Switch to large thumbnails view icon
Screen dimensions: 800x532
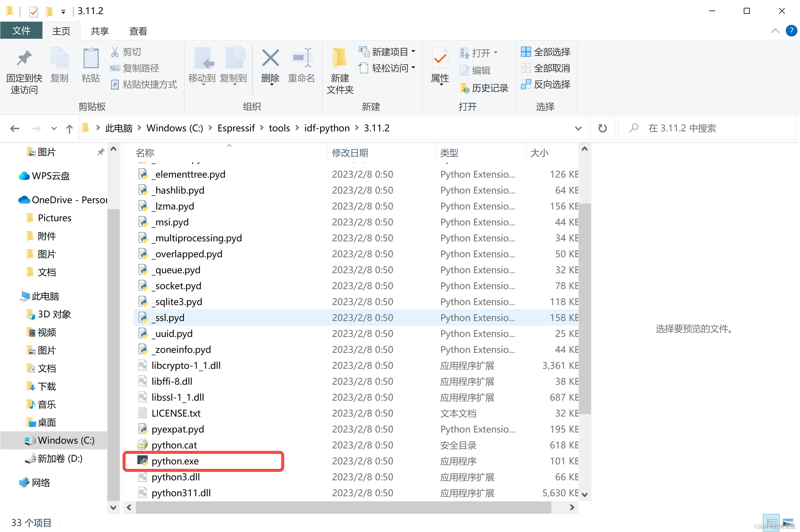point(788,522)
